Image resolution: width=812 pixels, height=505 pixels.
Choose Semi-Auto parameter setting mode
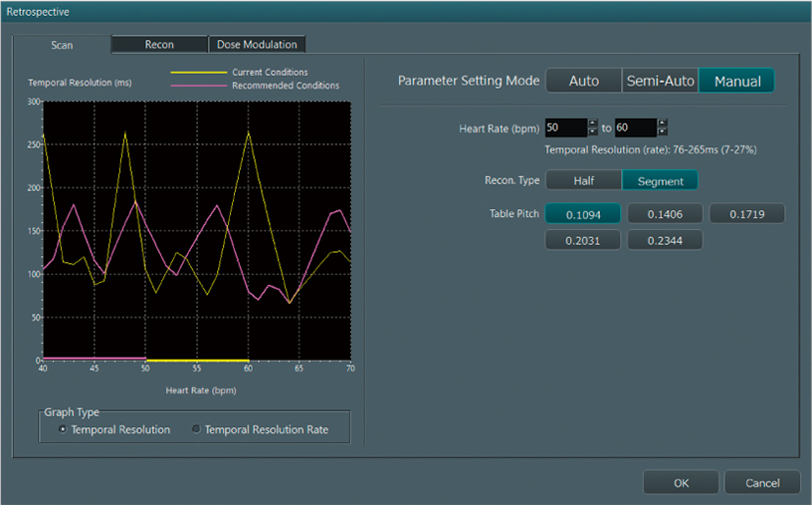pyautogui.click(x=660, y=81)
